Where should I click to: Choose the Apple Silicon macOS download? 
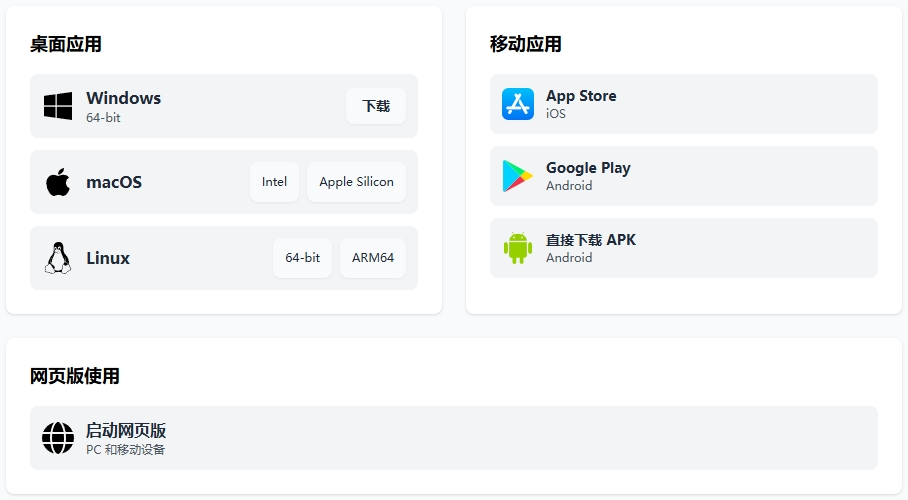[x=356, y=182]
